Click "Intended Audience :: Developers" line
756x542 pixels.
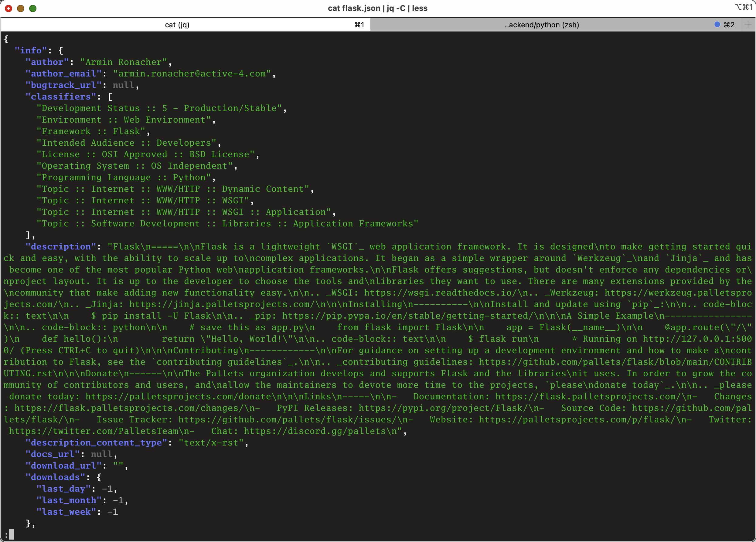click(x=127, y=143)
